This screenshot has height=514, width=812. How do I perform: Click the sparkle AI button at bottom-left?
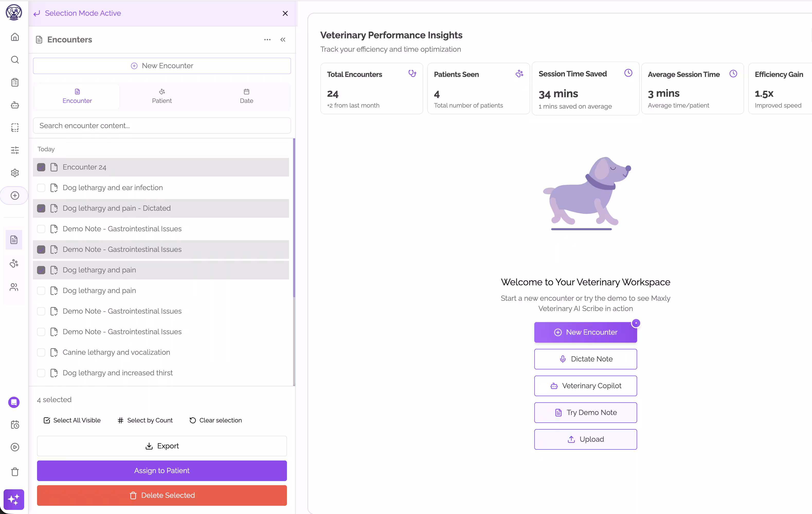click(x=14, y=499)
